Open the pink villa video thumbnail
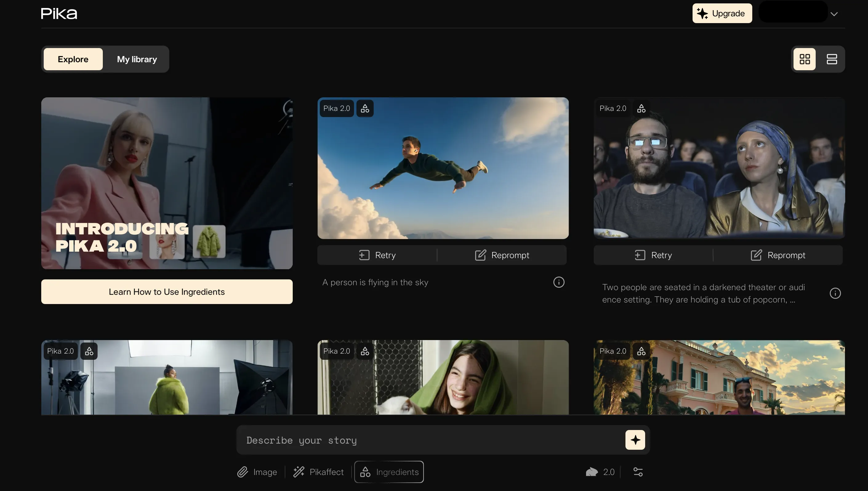 (x=719, y=377)
